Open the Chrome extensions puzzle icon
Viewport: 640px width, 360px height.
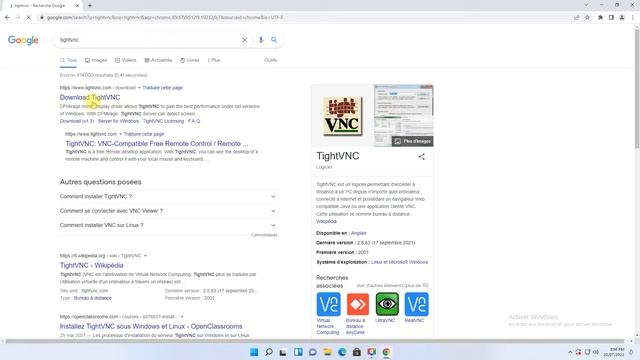tap(600, 18)
